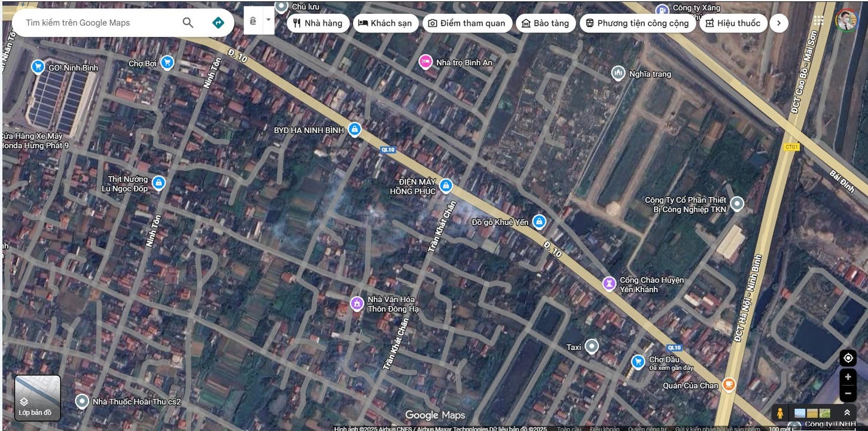Click the Phương tiện công cộng chip
Screen dimensions: 868x431
636,23
